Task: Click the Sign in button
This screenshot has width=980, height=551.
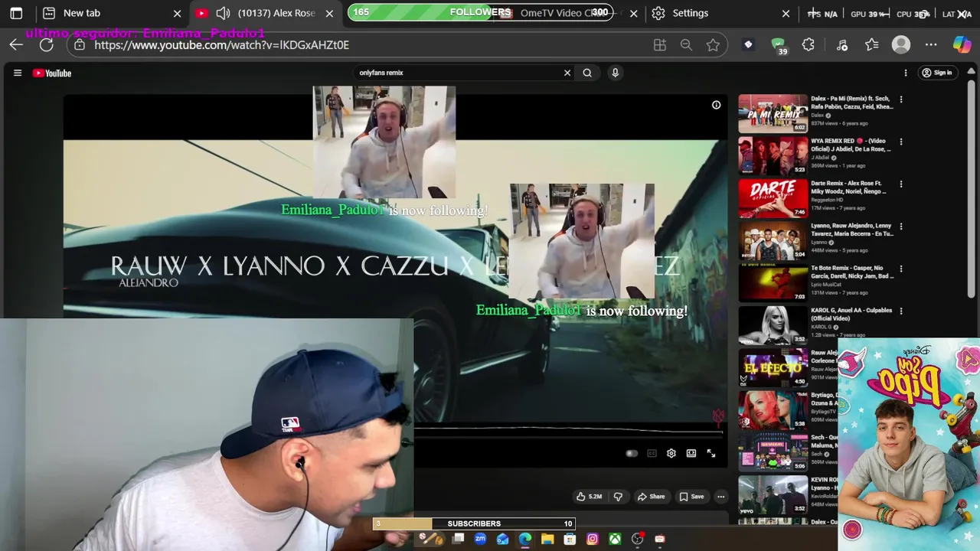Action: click(937, 73)
